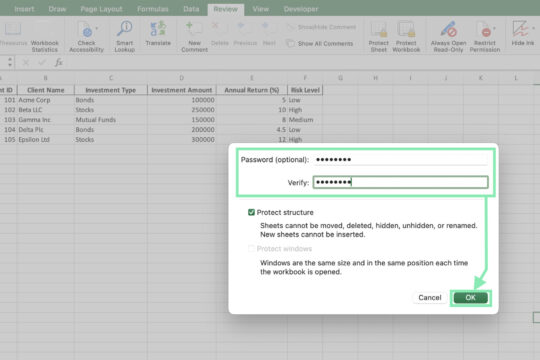This screenshot has width=540, height=360.
Task: Click the name box stepper arrows
Action: click(10, 62)
